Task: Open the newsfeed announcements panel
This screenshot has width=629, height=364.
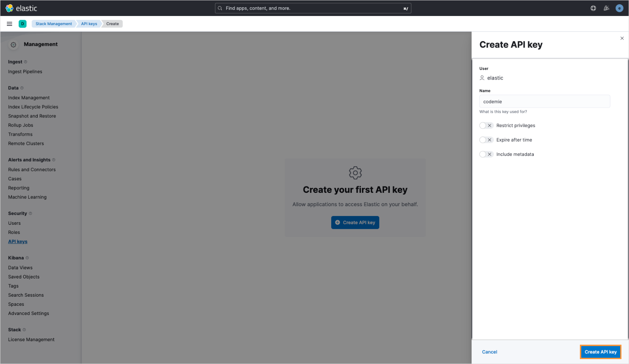Action: [606, 8]
